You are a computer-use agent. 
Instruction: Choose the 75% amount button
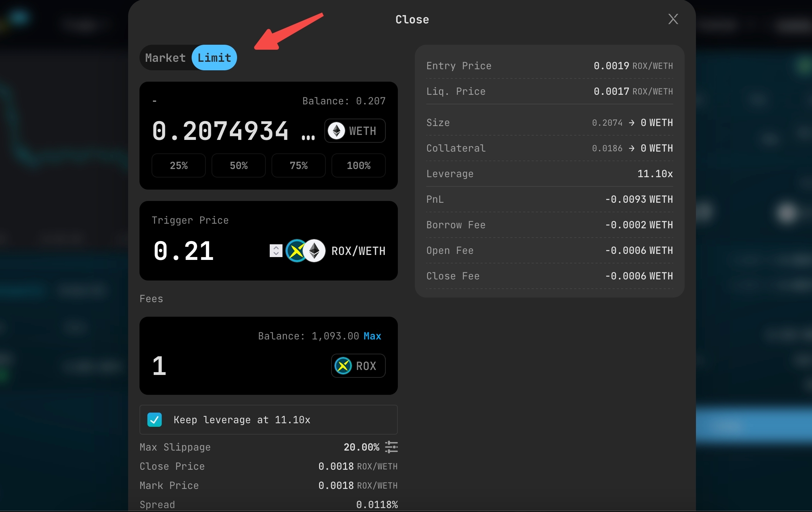298,165
